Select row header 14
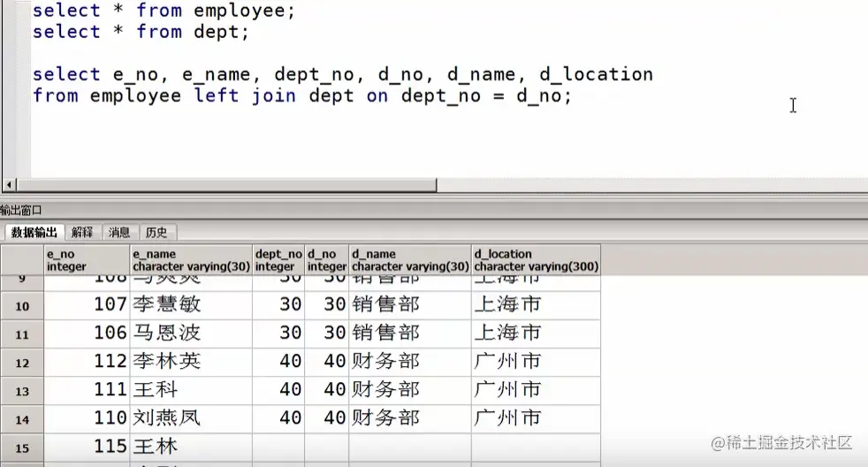This screenshot has height=467, width=868. pyautogui.click(x=22, y=419)
